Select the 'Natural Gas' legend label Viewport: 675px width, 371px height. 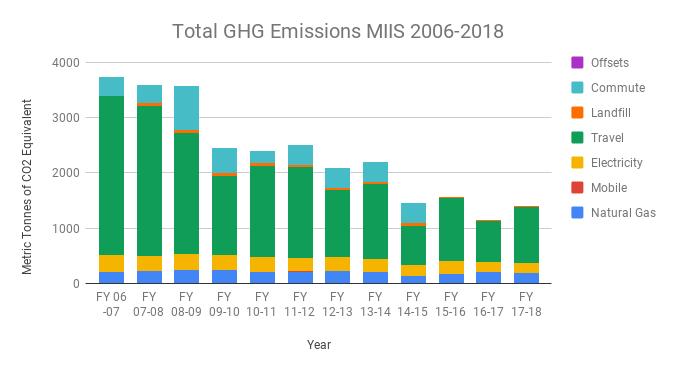[623, 213]
